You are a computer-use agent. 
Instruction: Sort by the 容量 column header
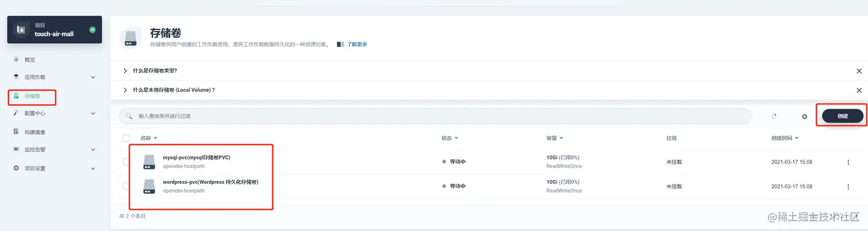click(555, 138)
